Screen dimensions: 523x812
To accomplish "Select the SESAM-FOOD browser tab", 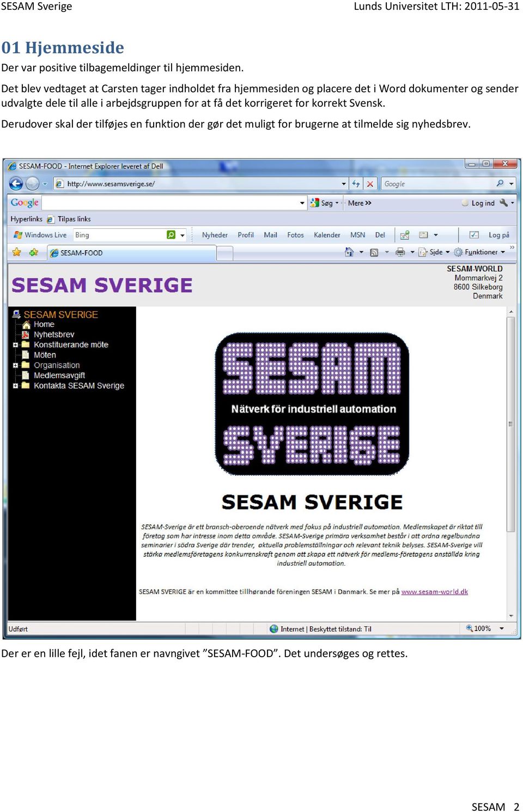I will 132,253.
